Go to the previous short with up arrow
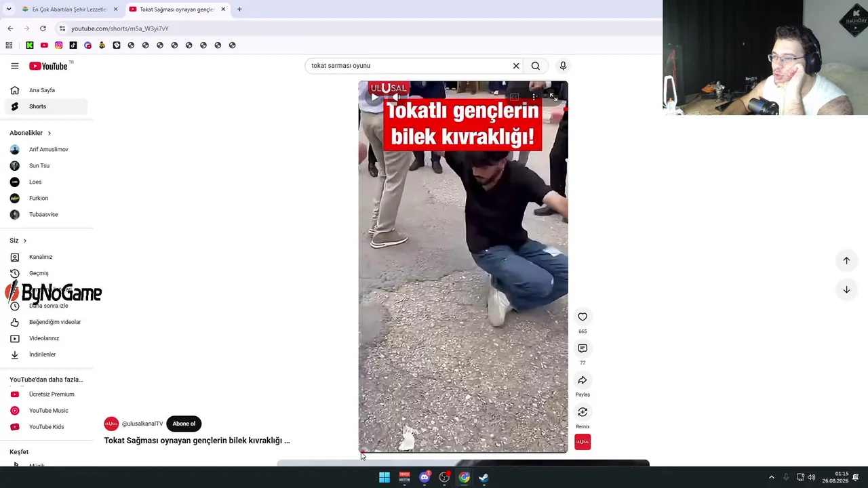 [846, 260]
